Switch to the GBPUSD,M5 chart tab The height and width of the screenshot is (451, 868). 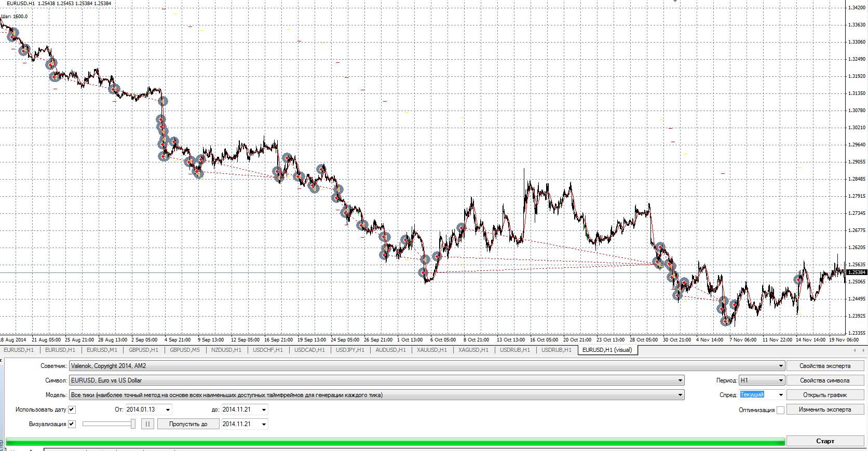pos(185,350)
